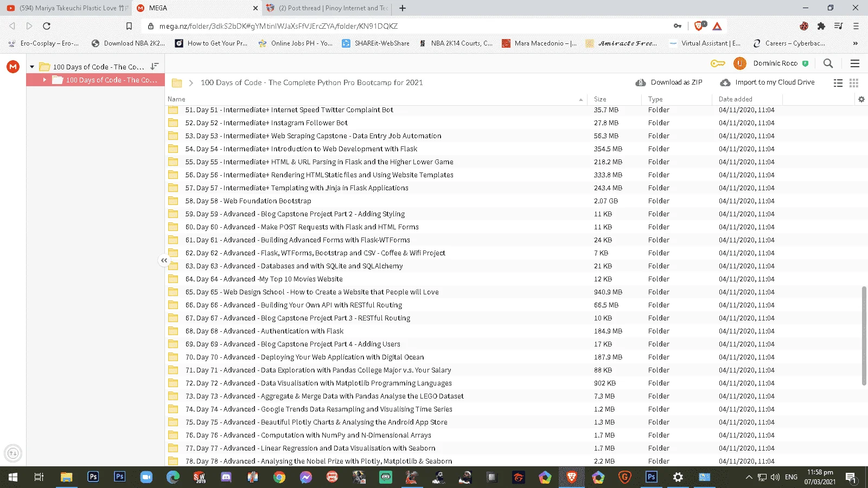Show more bookmarks with the chevron
This screenshot has height=488, width=868.
coord(856,43)
